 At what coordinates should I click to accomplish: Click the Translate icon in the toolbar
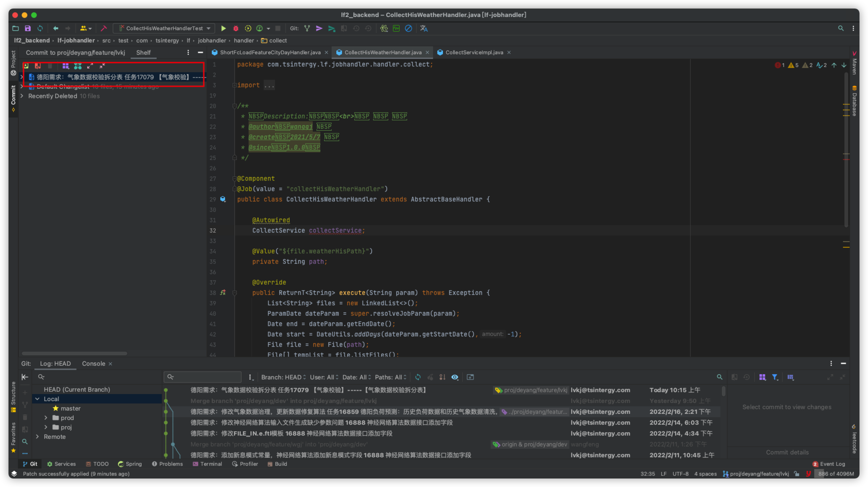[424, 28]
